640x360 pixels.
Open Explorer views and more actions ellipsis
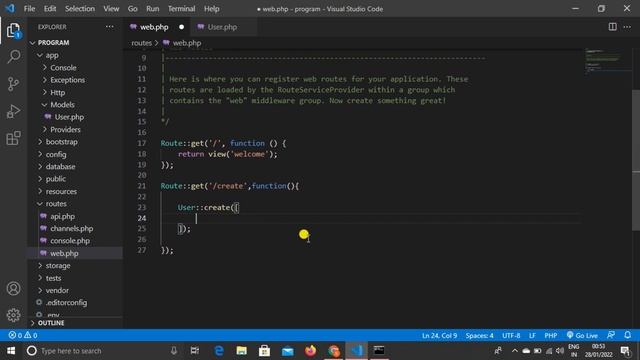pyautogui.click(x=109, y=27)
